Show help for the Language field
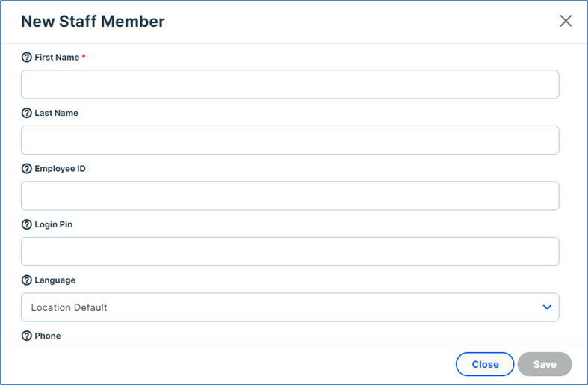588x385 pixels. [27, 280]
